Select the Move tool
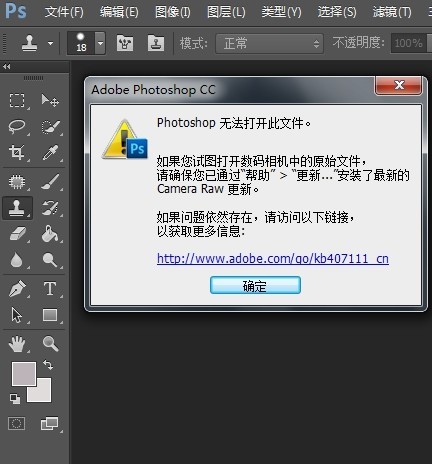Viewport: 432px width, 464px height. [50, 100]
